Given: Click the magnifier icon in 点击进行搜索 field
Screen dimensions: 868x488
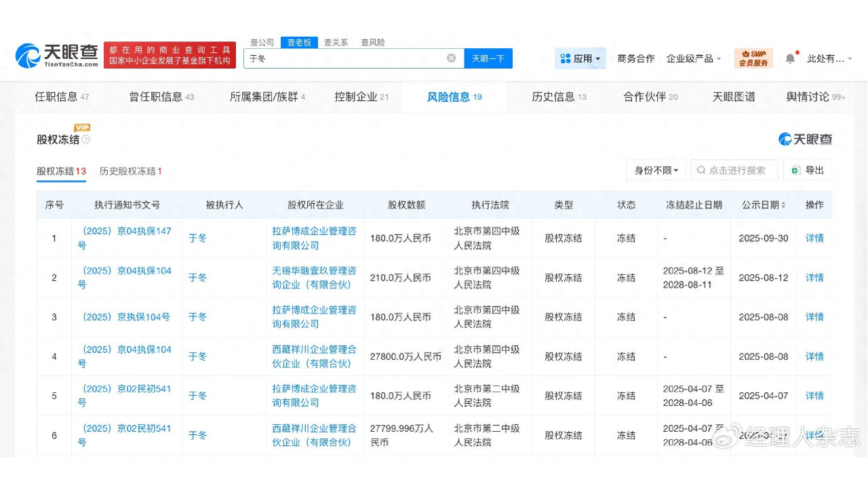Looking at the screenshot, I should pyautogui.click(x=700, y=170).
